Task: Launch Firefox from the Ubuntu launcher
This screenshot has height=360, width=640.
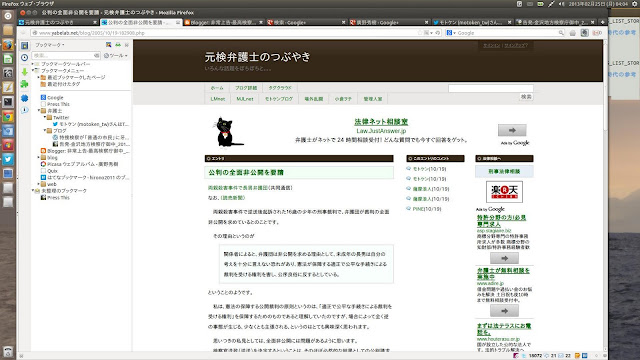Action: point(8,44)
